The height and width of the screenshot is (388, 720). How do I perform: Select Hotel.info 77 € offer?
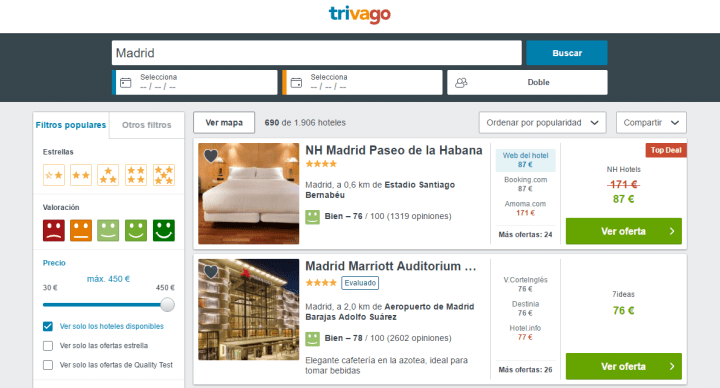tap(525, 333)
